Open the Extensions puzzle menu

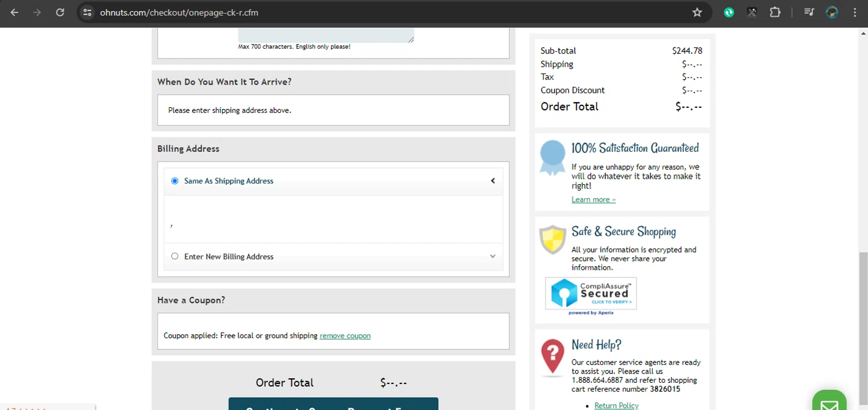(x=775, y=12)
